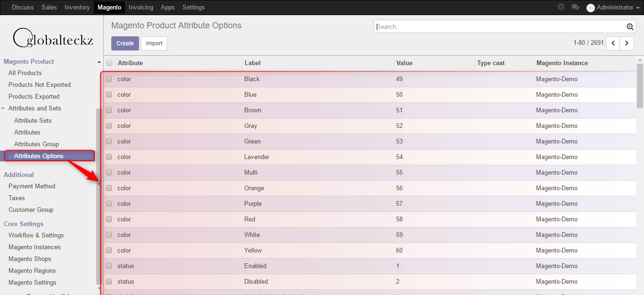This screenshot has width=644, height=295.
Task: Click the main list vertical scrollbar
Action: coord(640,85)
